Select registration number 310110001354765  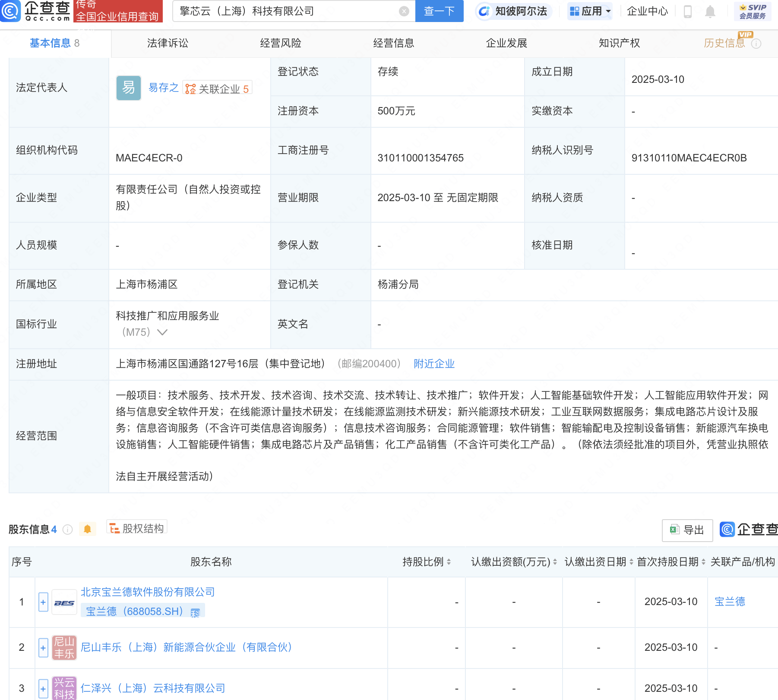point(421,158)
